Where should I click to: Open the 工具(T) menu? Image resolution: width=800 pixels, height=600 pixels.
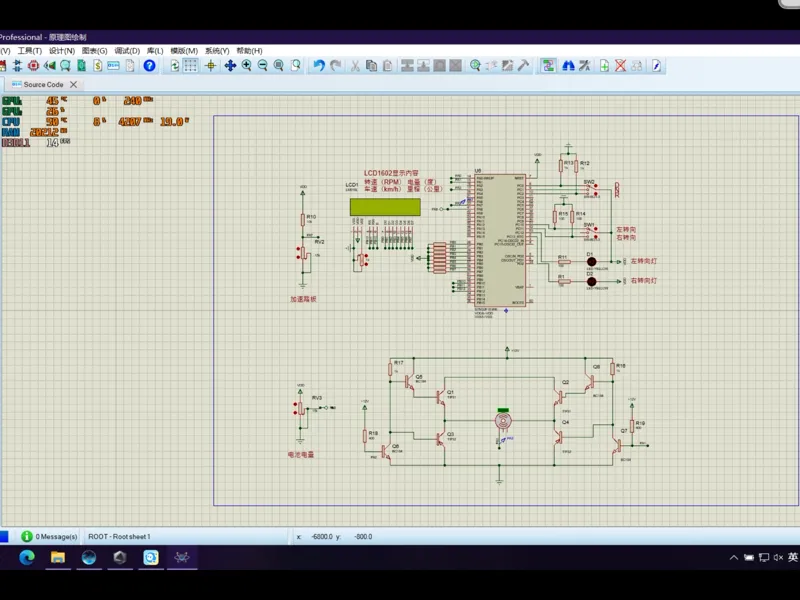(30, 51)
